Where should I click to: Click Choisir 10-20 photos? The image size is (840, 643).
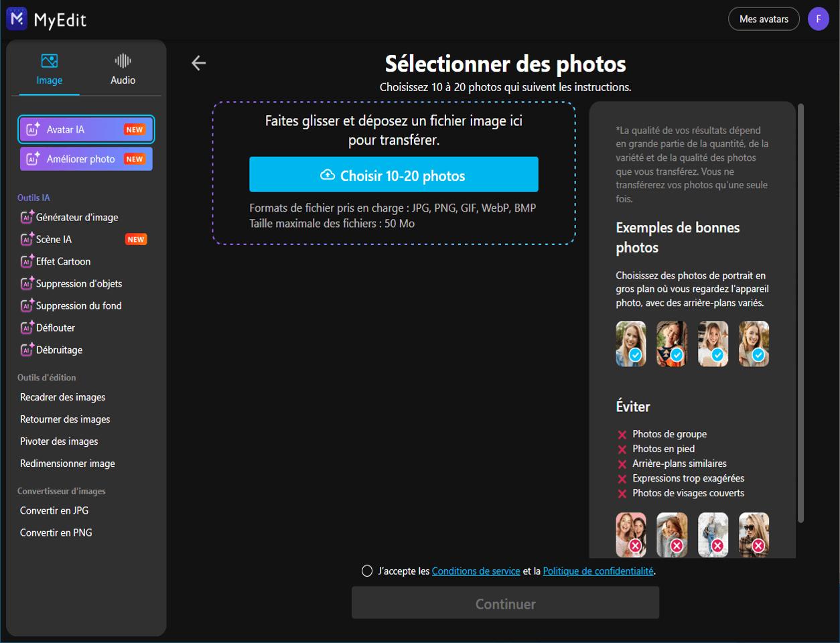point(394,173)
